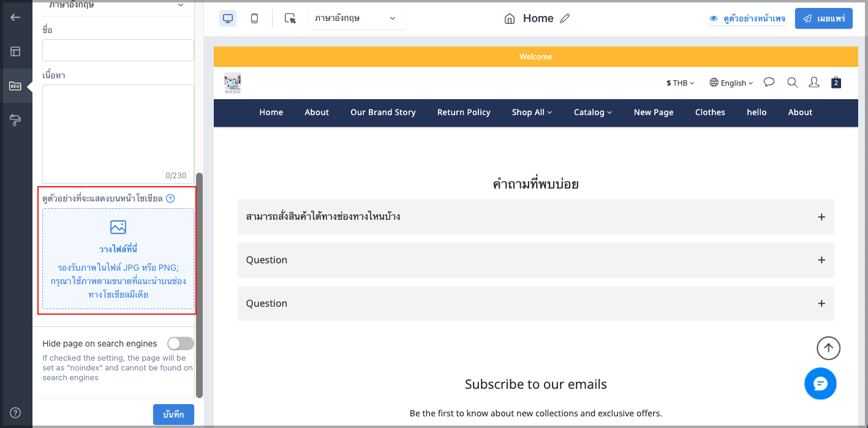
Task: Click the back arrow in left sidebar
Action: pyautogui.click(x=15, y=17)
